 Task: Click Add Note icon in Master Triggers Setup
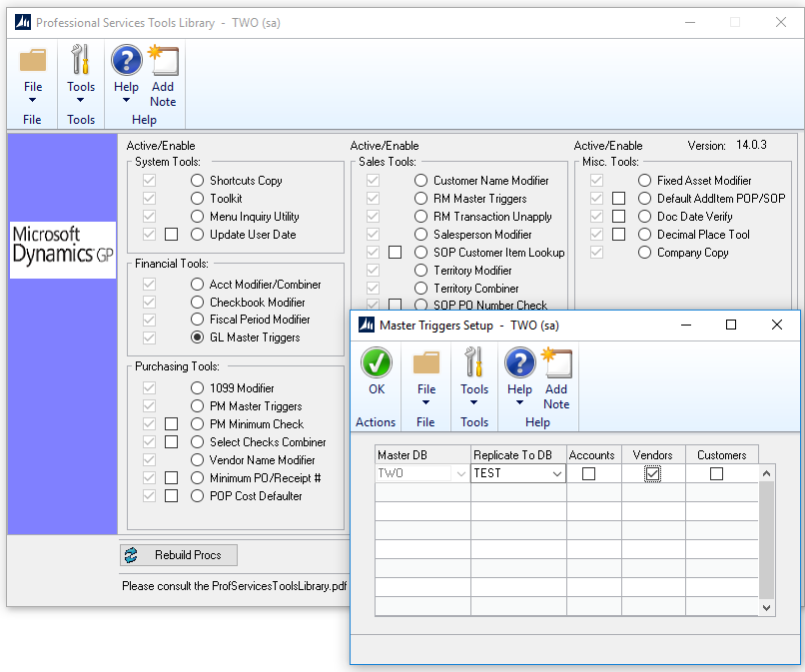click(557, 362)
